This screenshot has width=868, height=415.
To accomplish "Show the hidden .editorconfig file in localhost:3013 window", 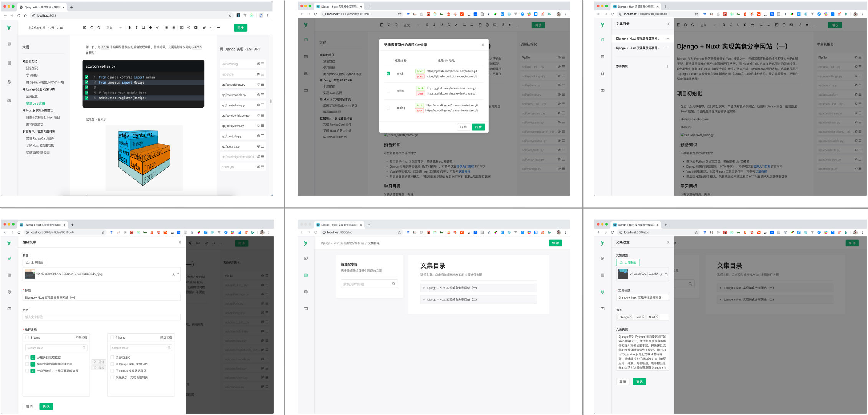I will [x=258, y=64].
